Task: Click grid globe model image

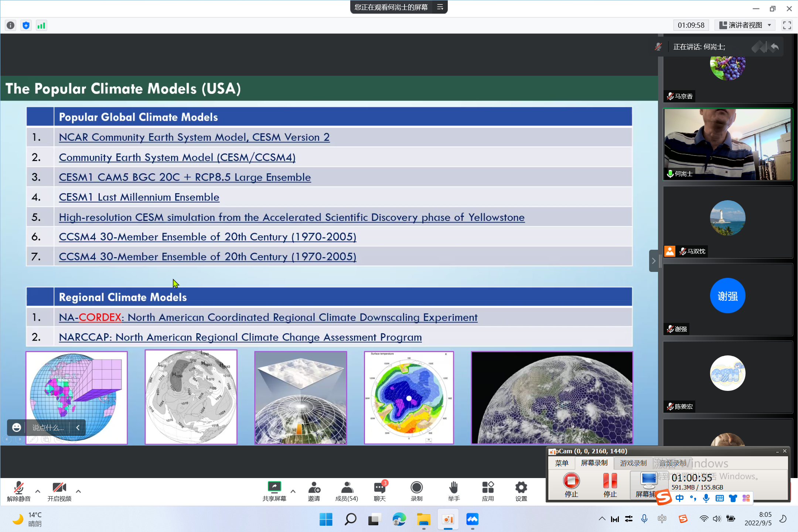Action: [76, 398]
